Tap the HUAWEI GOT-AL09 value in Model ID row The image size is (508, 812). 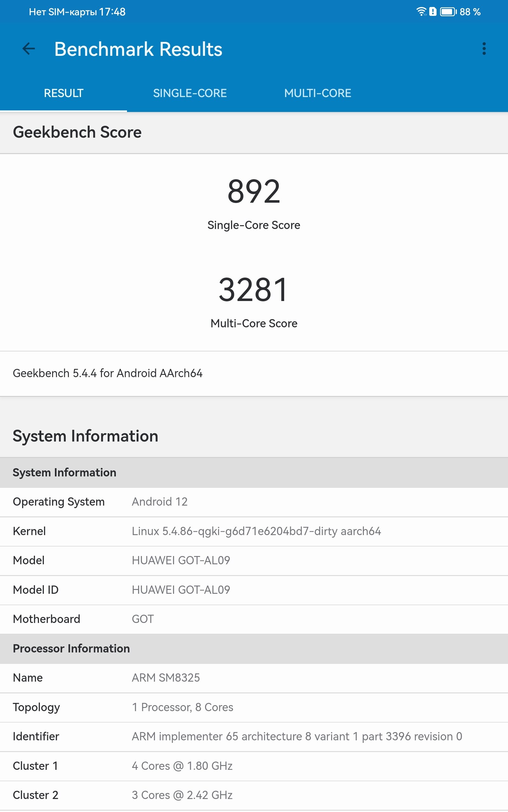(181, 590)
